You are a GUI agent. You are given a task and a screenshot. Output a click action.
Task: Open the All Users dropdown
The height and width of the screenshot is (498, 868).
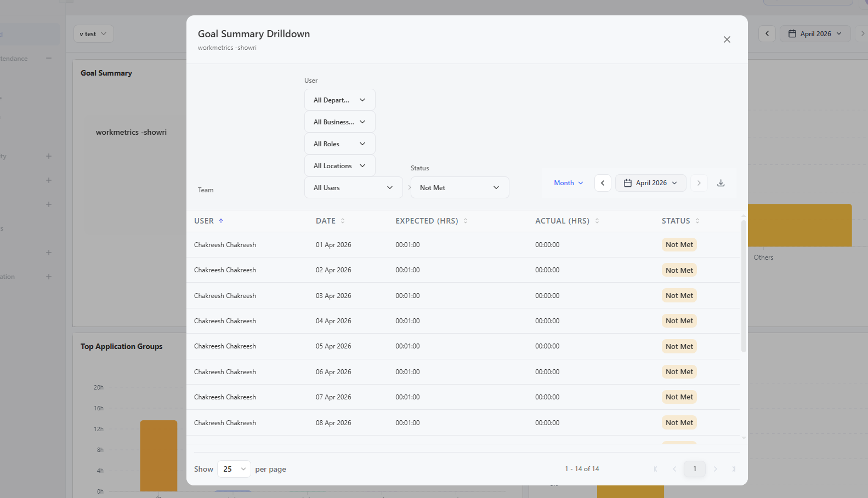click(353, 187)
